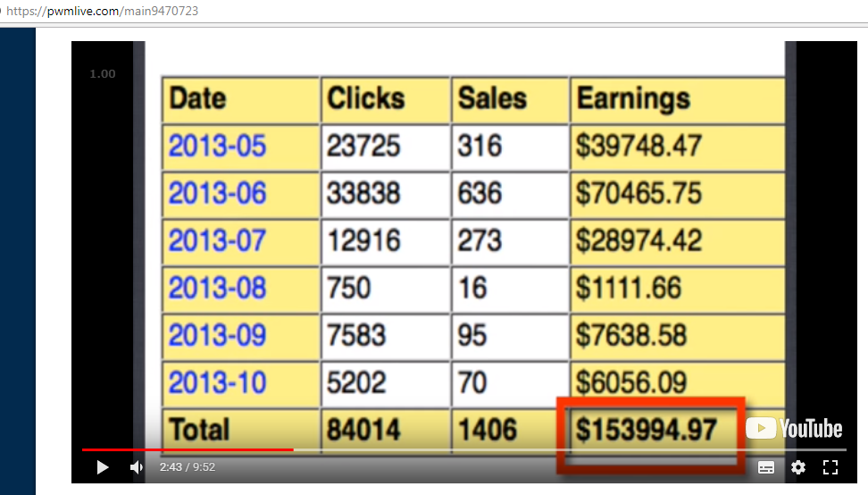868x495 pixels.
Task: Mute the video volume
Action: (136, 467)
